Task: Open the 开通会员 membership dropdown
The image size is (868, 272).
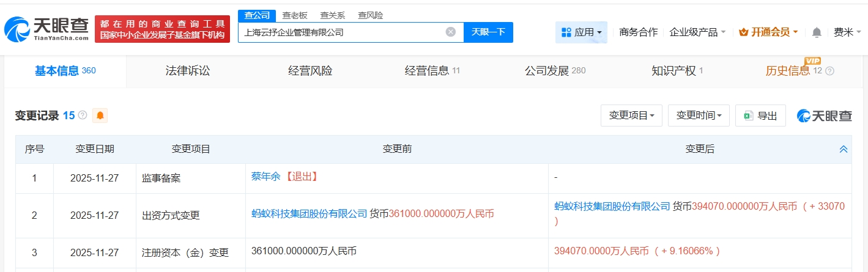Action: pyautogui.click(x=768, y=32)
